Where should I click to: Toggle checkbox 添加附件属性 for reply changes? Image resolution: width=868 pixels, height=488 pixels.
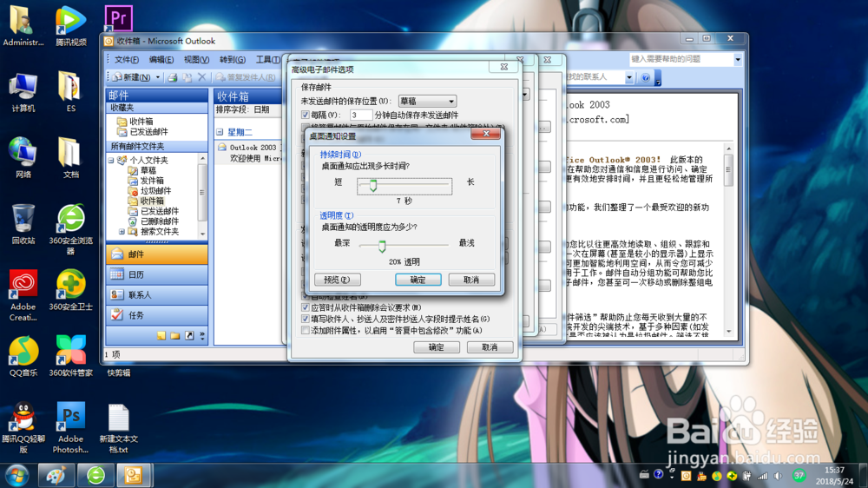305,331
